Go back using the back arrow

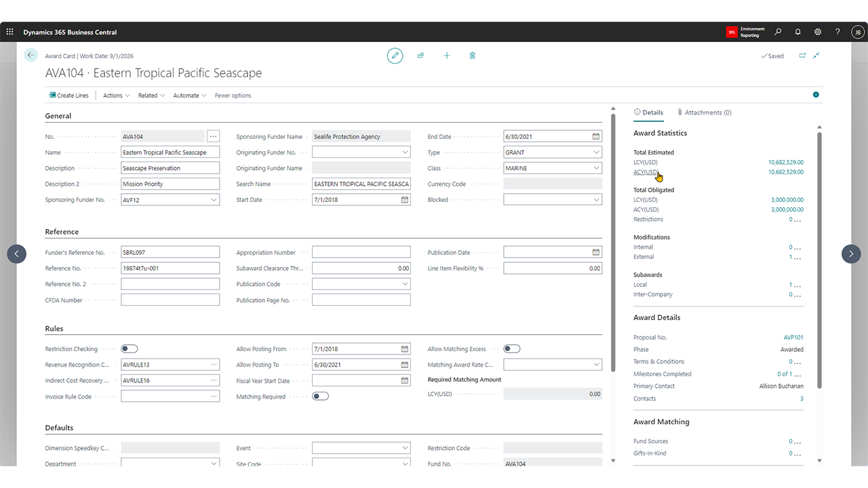pos(31,56)
